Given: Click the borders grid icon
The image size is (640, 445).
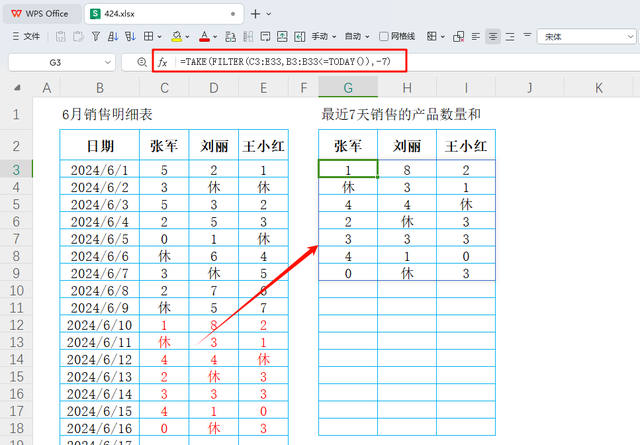Looking at the screenshot, I should point(149,37).
